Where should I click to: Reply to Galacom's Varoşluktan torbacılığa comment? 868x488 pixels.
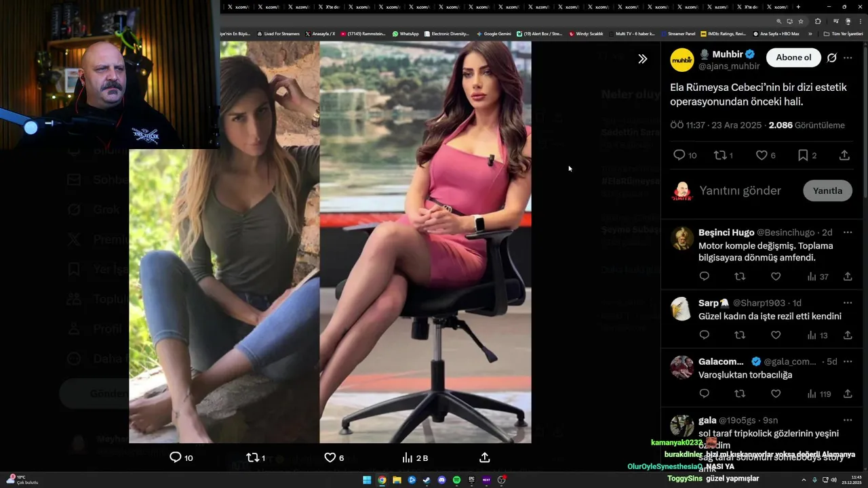tap(704, 394)
